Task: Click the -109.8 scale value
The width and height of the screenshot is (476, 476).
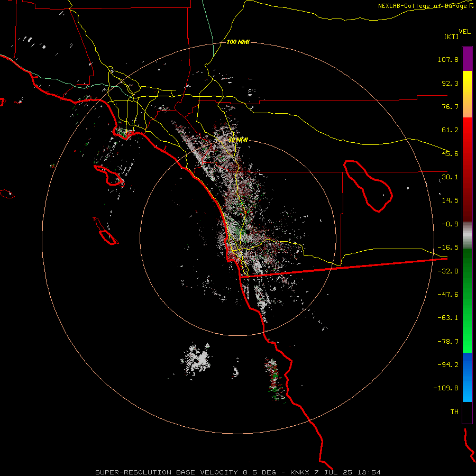Action: (446, 388)
